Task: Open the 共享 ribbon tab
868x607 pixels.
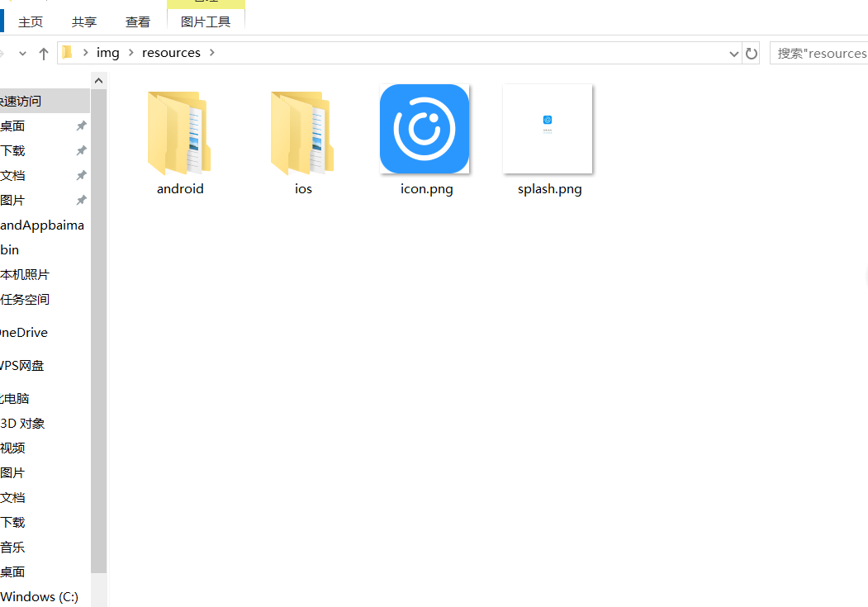Action: [x=84, y=22]
